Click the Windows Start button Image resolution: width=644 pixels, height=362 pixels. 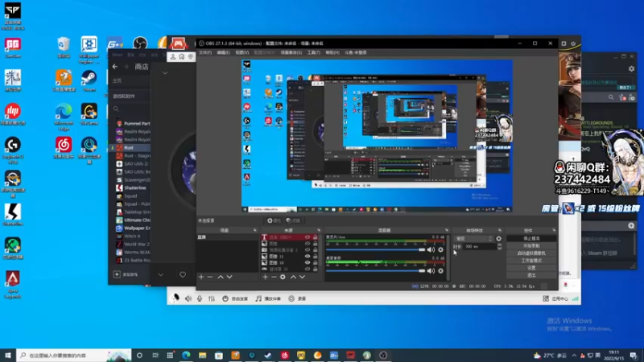8,355
